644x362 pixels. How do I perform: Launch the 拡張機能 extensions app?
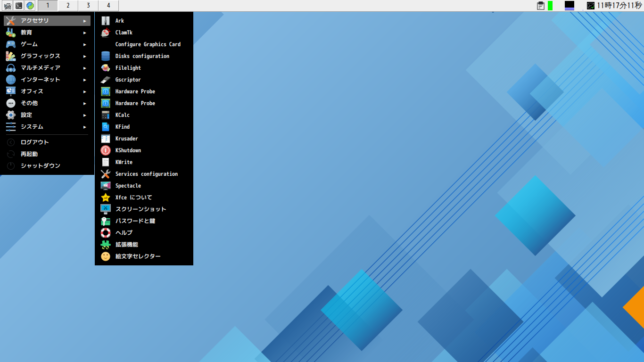pyautogui.click(x=144, y=245)
